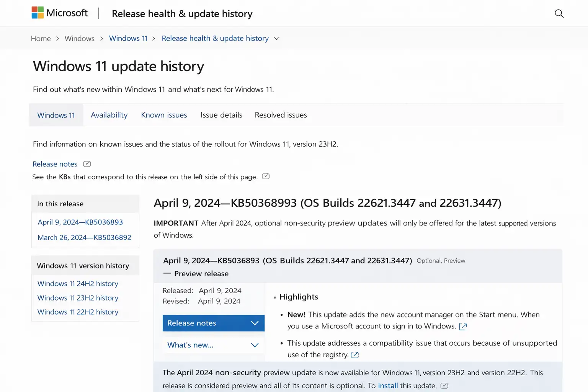The height and width of the screenshot is (392, 588).
Task: Click the checkmark badge beside Release notes
Action: click(x=87, y=163)
